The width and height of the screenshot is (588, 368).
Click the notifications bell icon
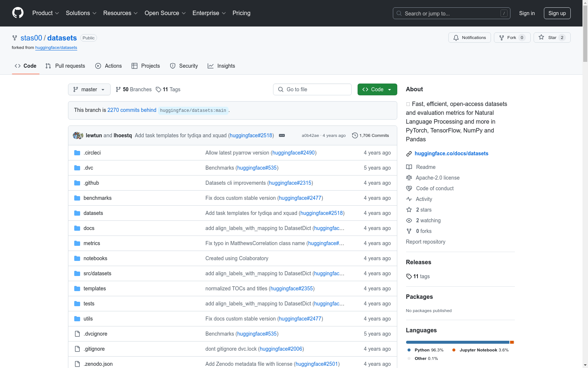[x=456, y=38]
